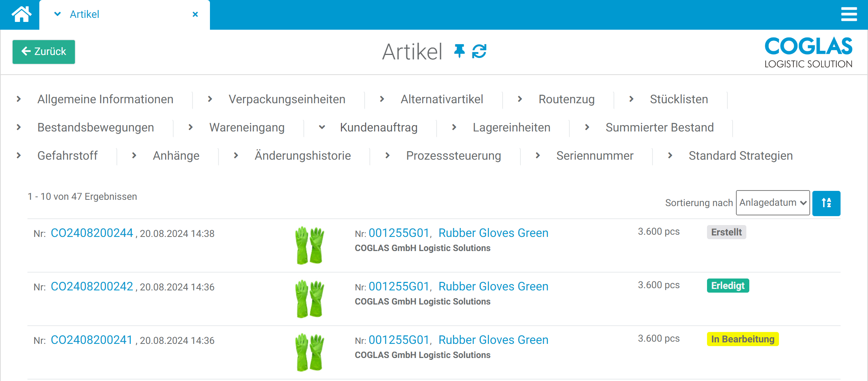Click the green gloves thumbnail of order CO2408200242

point(309,298)
